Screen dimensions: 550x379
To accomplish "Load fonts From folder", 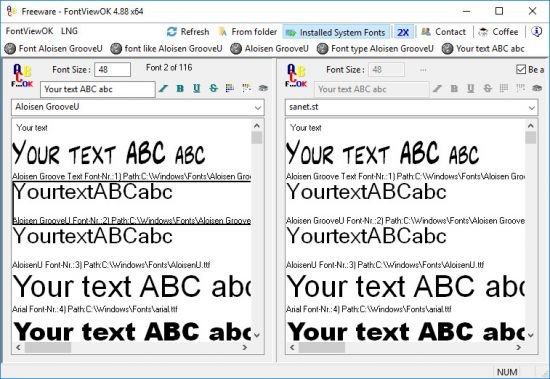I will (x=247, y=32).
